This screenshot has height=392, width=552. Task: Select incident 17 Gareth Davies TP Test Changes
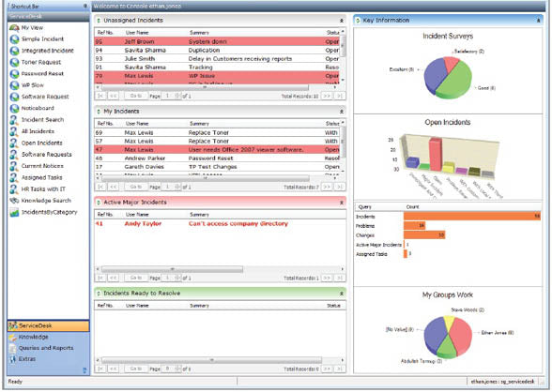coord(217,167)
